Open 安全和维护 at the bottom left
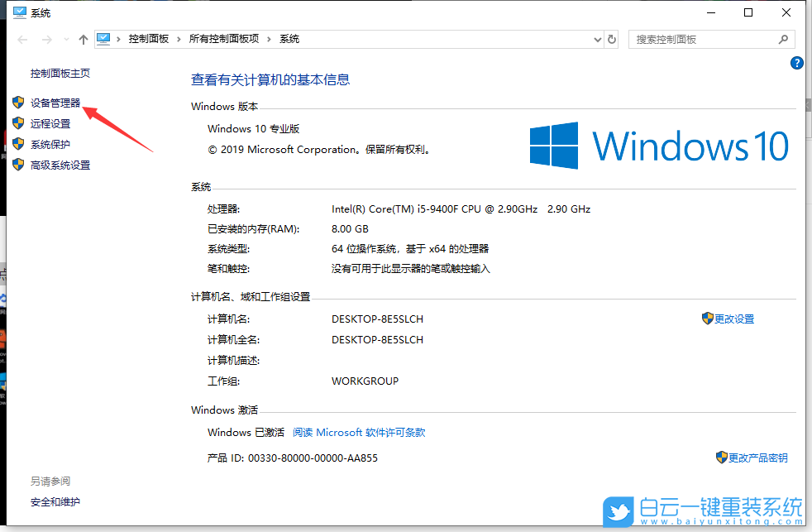 [x=54, y=501]
